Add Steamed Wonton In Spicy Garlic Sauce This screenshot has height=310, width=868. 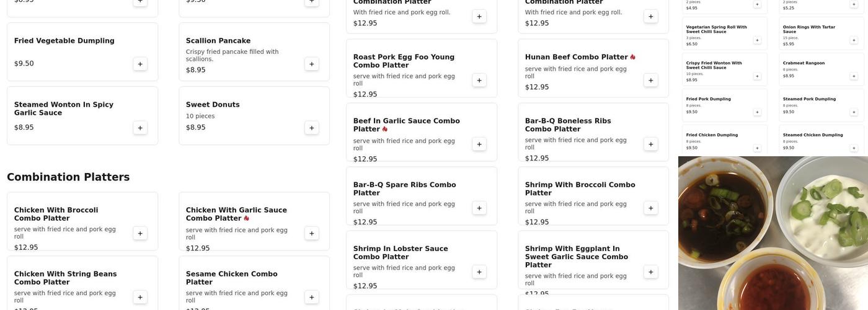(140, 128)
